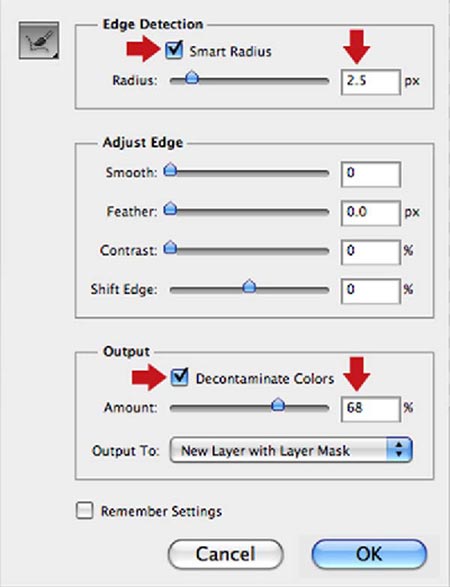This screenshot has height=587, width=450.
Task: Click the Shift Edge slider handle
Action: 249,287
